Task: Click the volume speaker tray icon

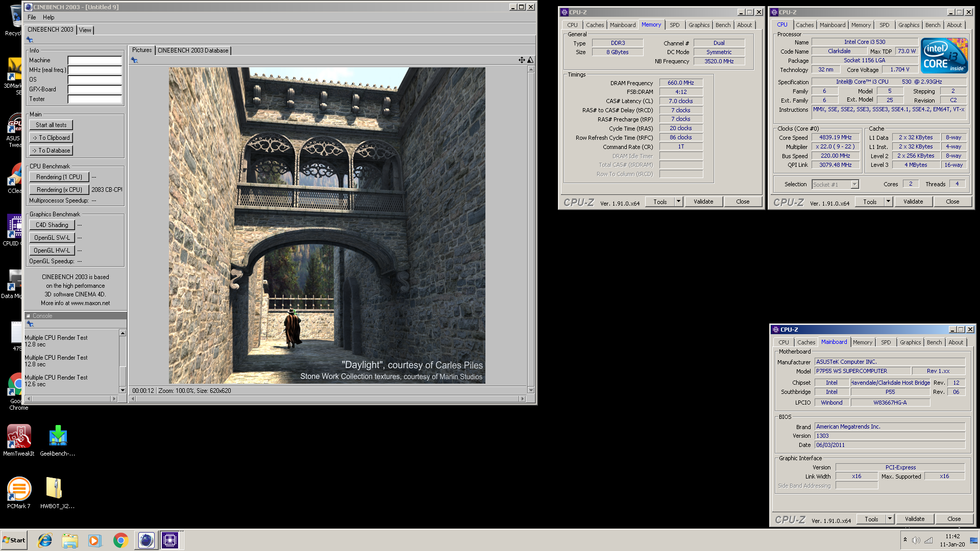Action: (916, 540)
